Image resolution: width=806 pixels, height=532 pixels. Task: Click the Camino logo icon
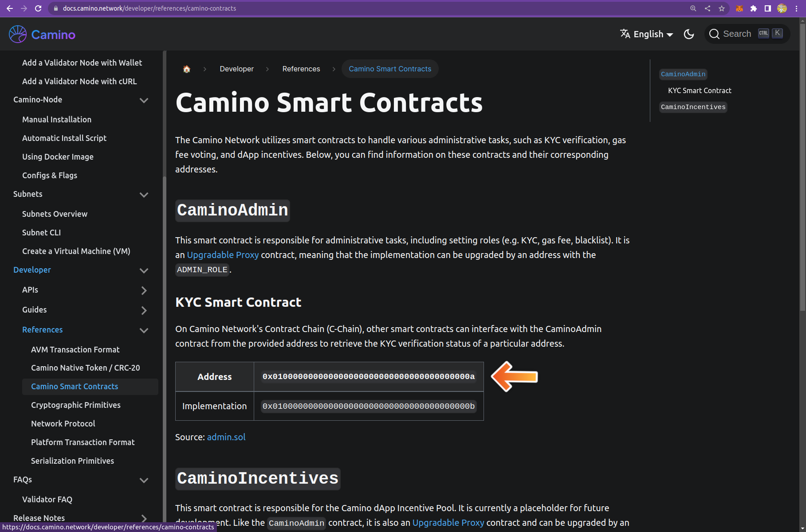click(18, 34)
